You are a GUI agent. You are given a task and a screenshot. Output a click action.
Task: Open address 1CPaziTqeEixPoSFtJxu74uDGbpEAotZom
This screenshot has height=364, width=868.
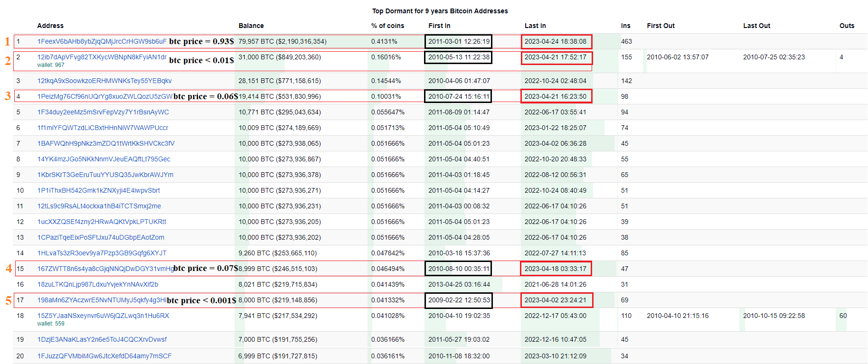101,237
